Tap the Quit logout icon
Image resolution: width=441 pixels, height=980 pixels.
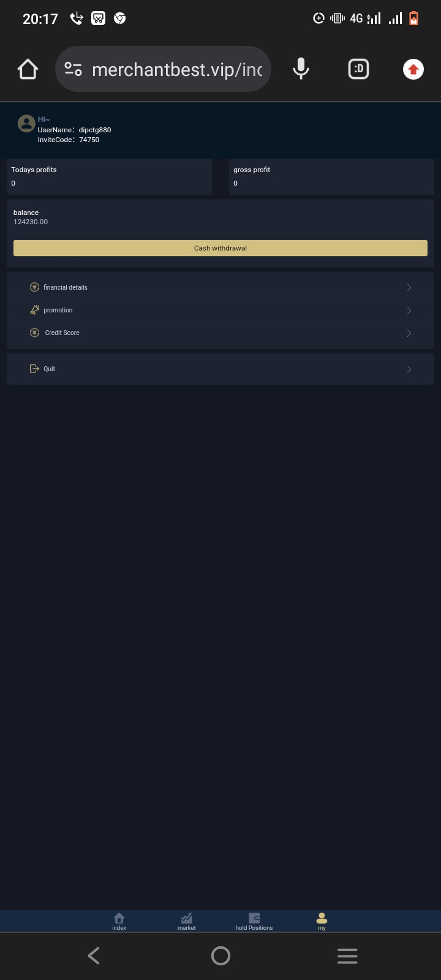pyautogui.click(x=34, y=369)
